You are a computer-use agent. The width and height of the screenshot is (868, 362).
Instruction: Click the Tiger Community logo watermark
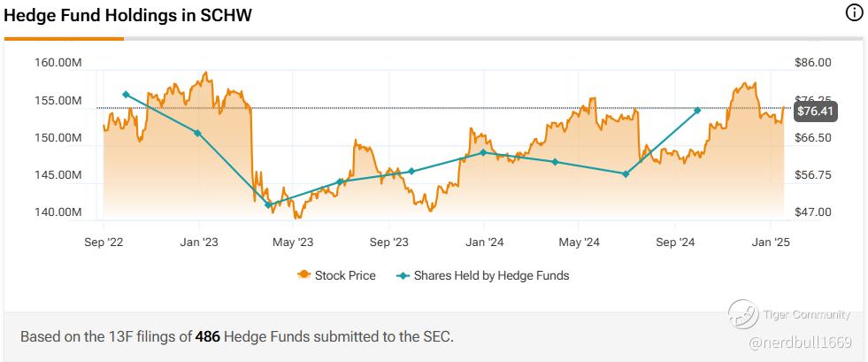(x=745, y=313)
